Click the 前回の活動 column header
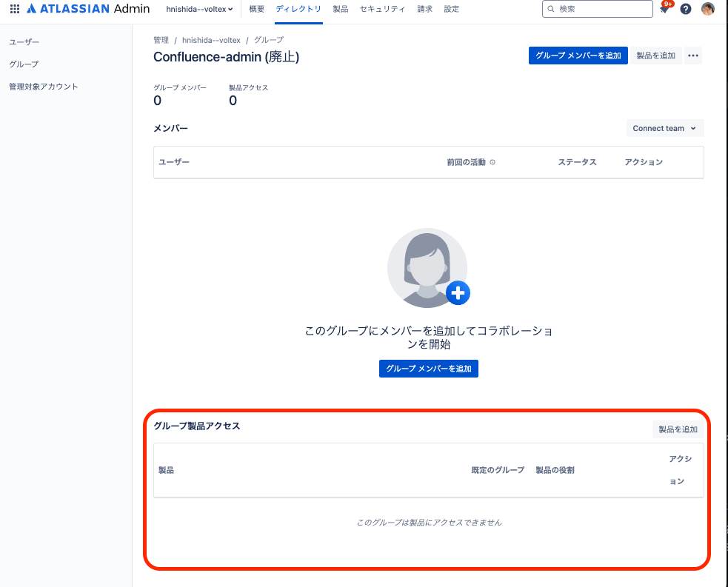728x587 pixels. tap(466, 162)
